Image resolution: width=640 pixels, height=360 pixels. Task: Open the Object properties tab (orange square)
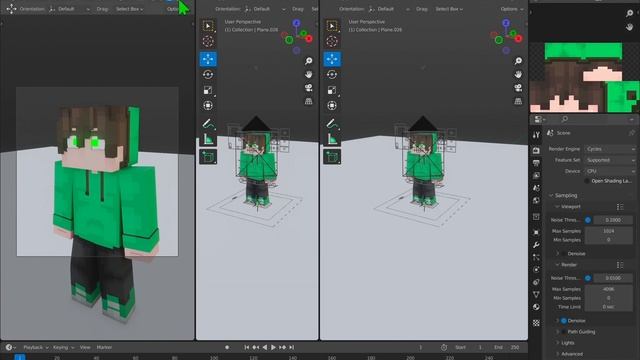(536, 232)
